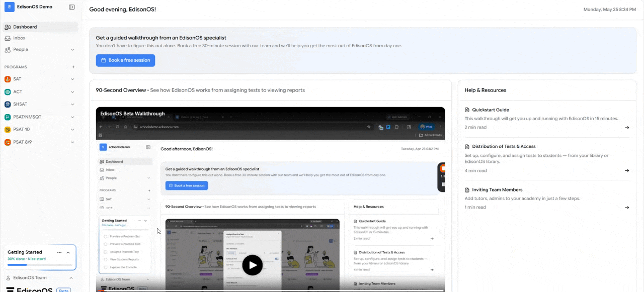Click the EdisonOS Team user icon

(x=8, y=278)
